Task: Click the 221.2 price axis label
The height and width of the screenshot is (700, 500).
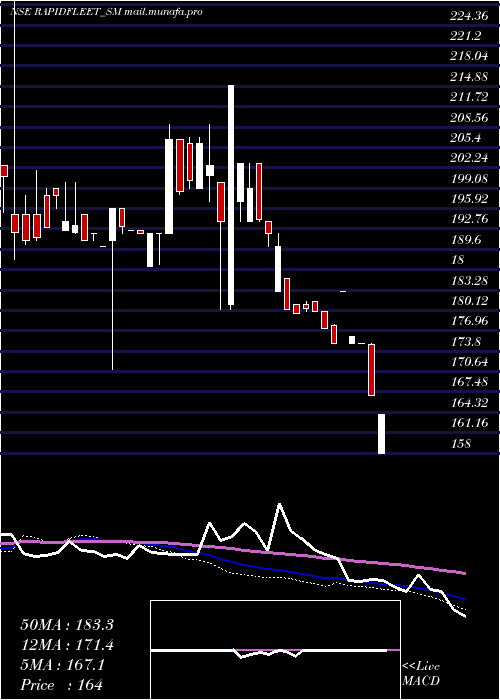Action: pos(466,36)
